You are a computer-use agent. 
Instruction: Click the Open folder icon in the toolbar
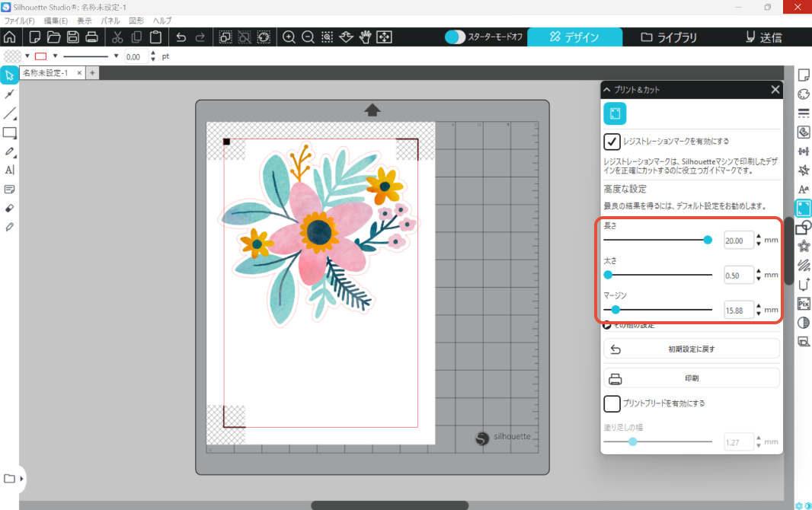click(x=54, y=37)
